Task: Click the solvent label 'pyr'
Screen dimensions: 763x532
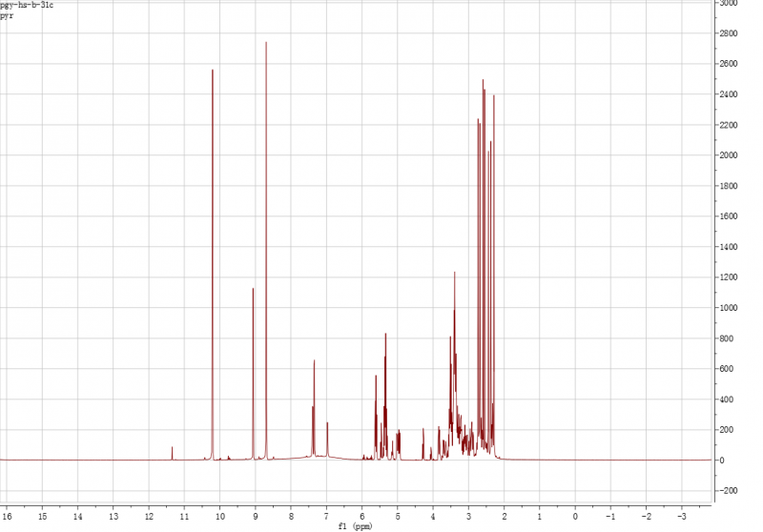Action: tap(7, 16)
